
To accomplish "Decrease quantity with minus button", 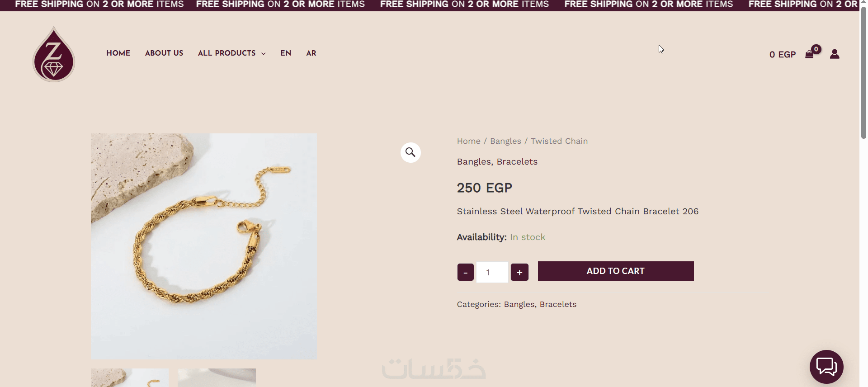I will pos(465,272).
